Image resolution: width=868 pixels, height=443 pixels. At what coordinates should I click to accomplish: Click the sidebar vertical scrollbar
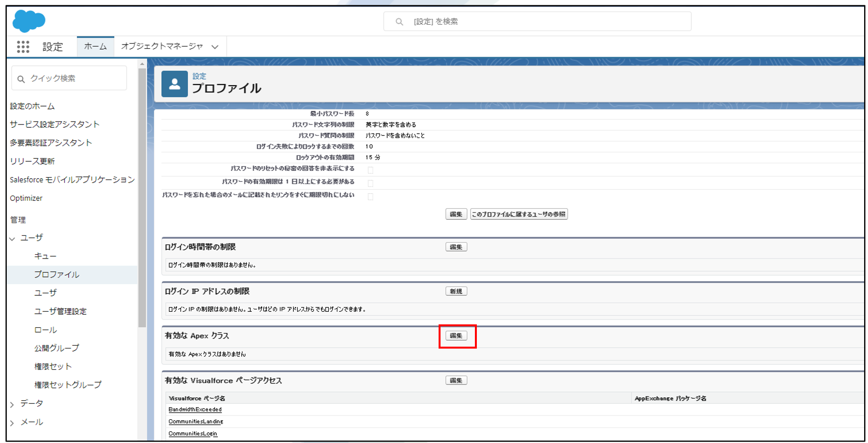[x=142, y=194]
